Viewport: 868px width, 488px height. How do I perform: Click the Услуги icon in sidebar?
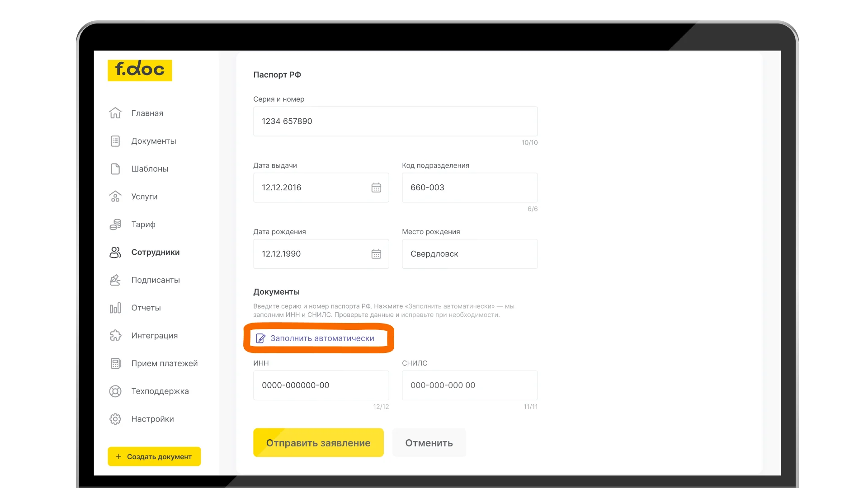[115, 197]
